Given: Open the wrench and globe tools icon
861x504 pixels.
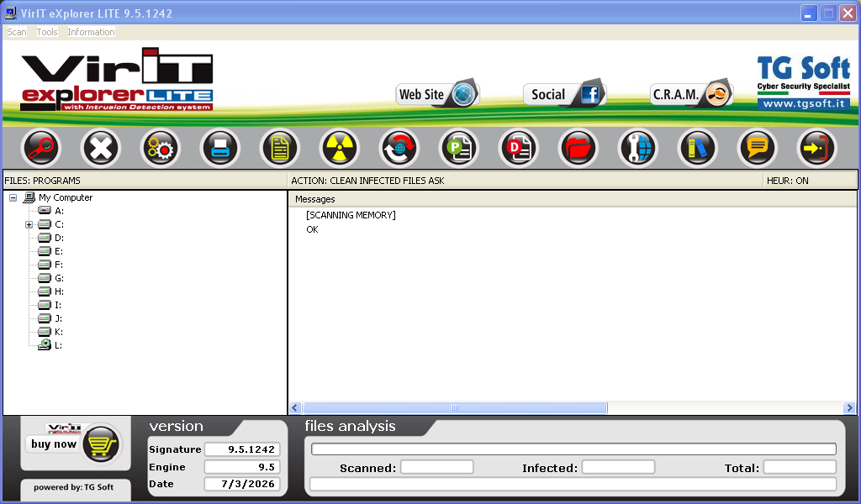Looking at the screenshot, I should 638,148.
